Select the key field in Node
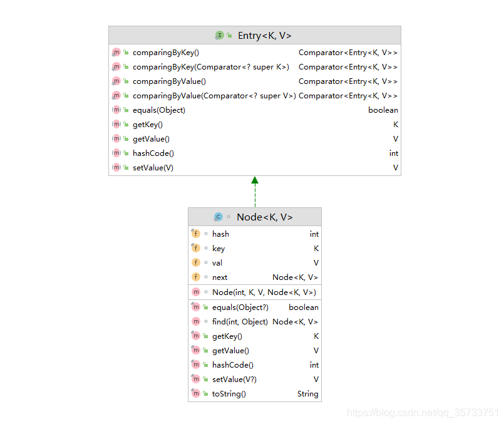Screen dimensions: 504x424 pos(219,249)
